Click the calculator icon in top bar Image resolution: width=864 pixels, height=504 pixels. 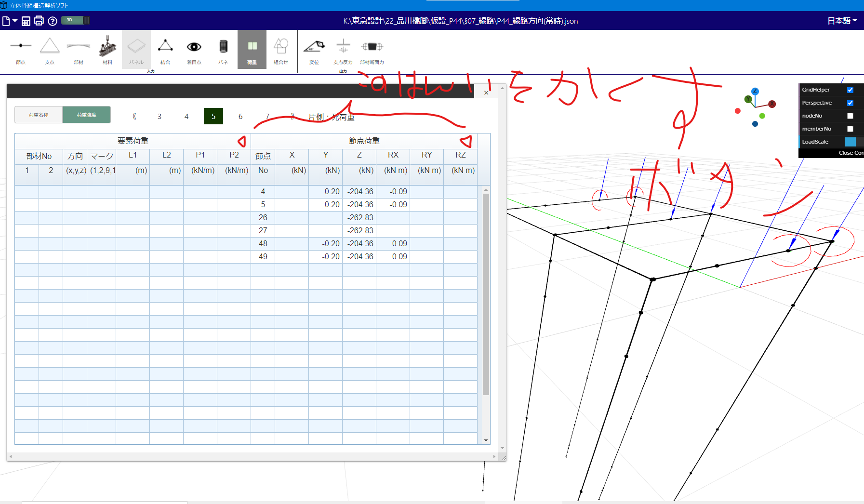(26, 21)
